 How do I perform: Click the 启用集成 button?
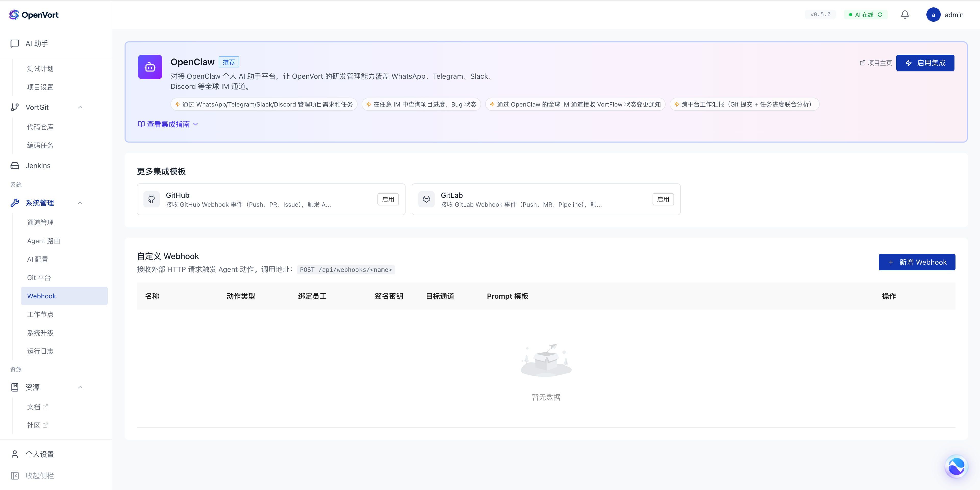(x=925, y=63)
